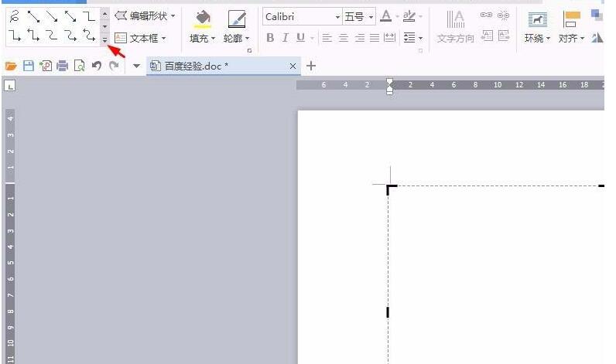The height and width of the screenshot is (364, 616).
Task: Click the layer order squares icon
Action: click(597, 15)
